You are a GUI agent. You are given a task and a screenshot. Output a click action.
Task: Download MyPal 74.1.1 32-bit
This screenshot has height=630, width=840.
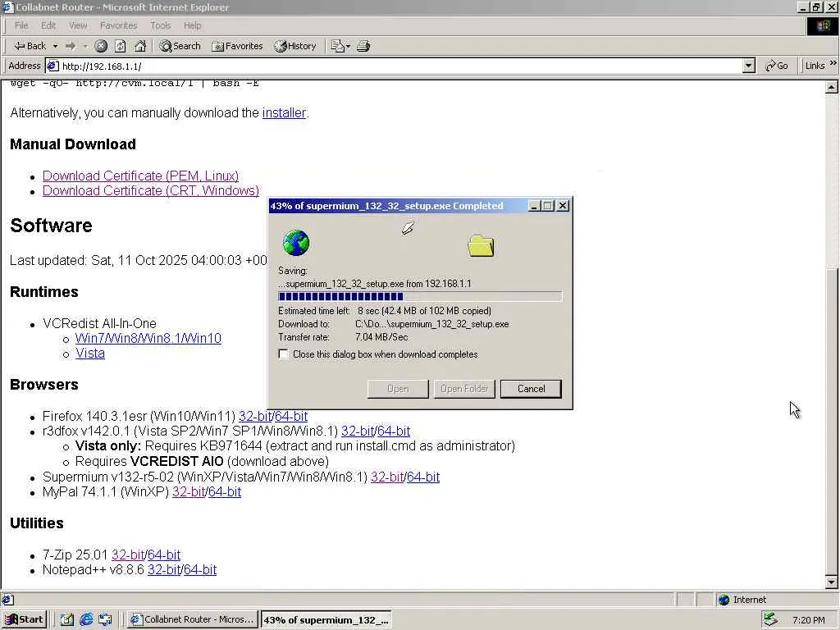(x=188, y=492)
